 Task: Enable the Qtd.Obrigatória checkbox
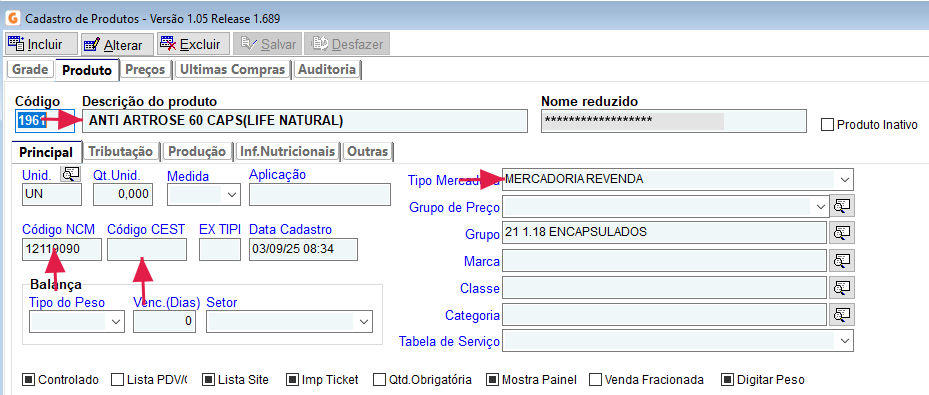tap(380, 380)
